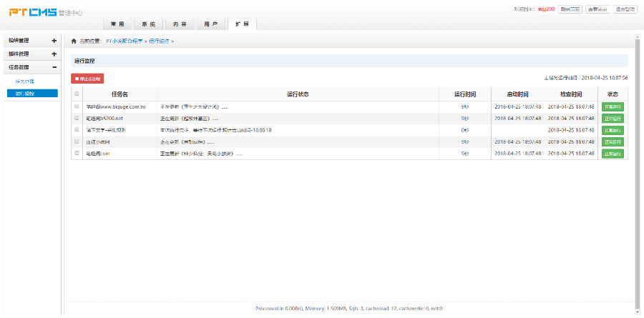Open the 用户 top navigation tab
This screenshot has width=644, height=318.
[210, 24]
